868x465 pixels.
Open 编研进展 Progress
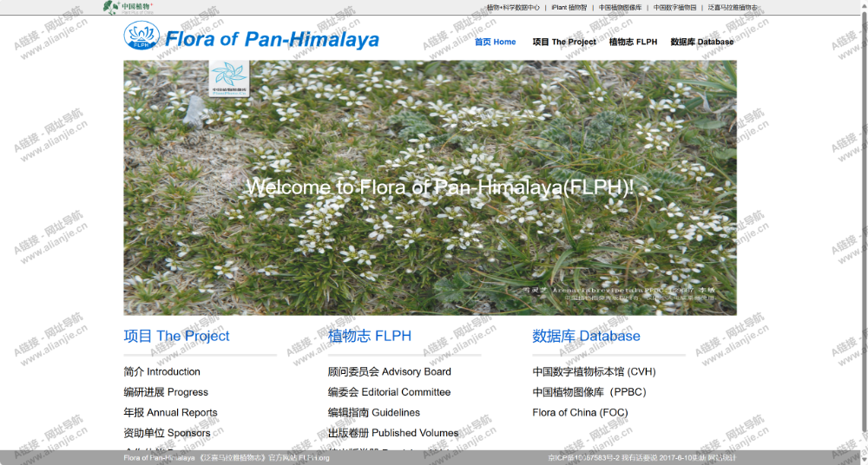[166, 392]
